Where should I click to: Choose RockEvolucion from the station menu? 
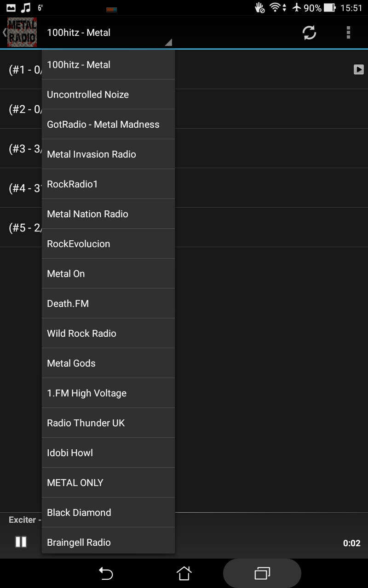tap(108, 243)
